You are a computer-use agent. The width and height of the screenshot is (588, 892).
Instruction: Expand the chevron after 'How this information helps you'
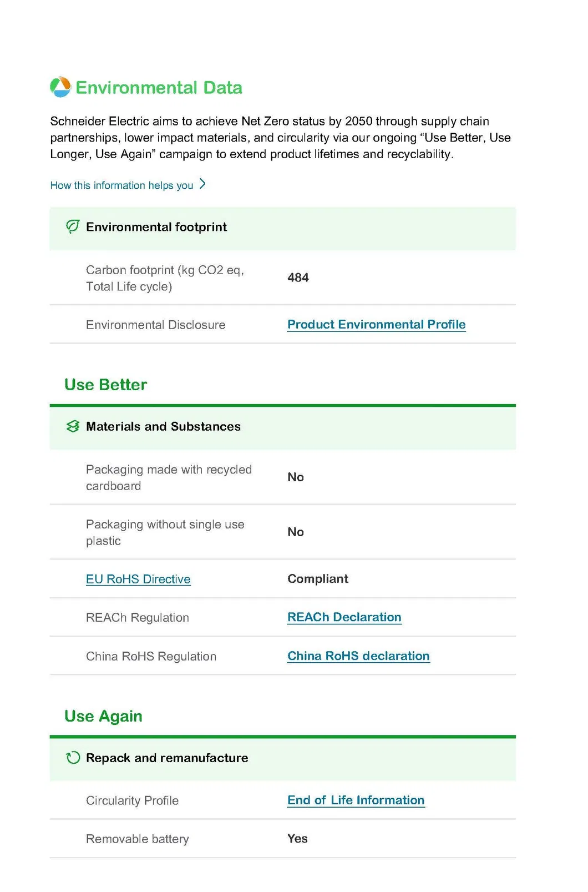tap(202, 184)
